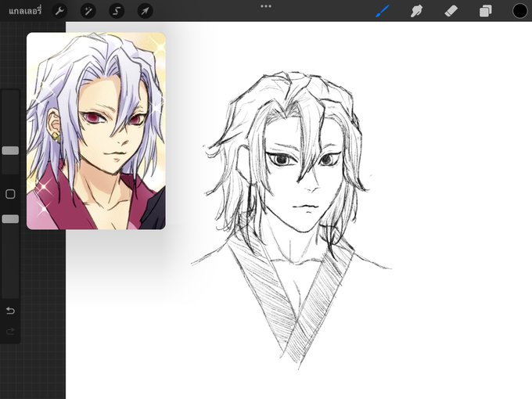Select the Eraser tool

(451, 11)
